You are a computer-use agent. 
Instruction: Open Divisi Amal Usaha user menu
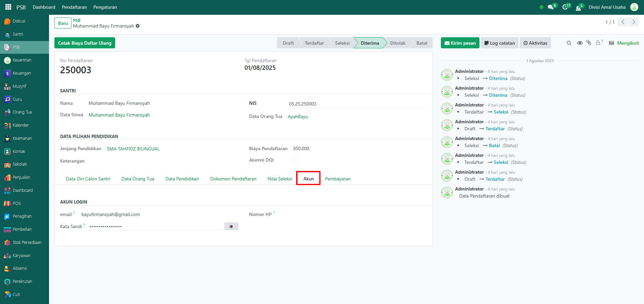tap(607, 7)
